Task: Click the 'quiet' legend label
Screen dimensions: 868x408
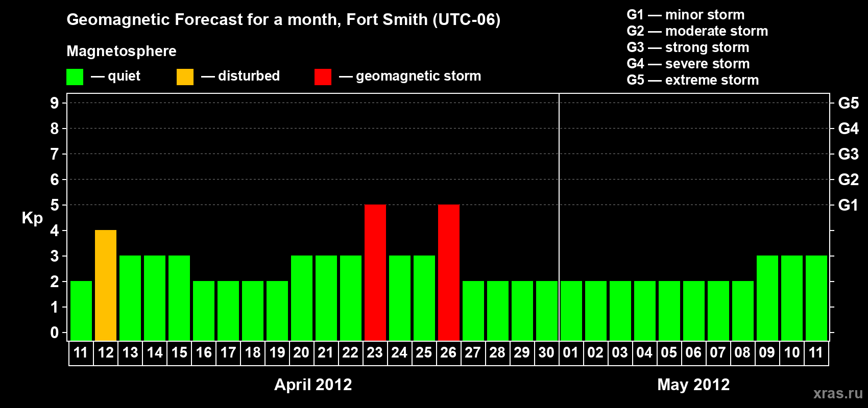Action: point(124,76)
